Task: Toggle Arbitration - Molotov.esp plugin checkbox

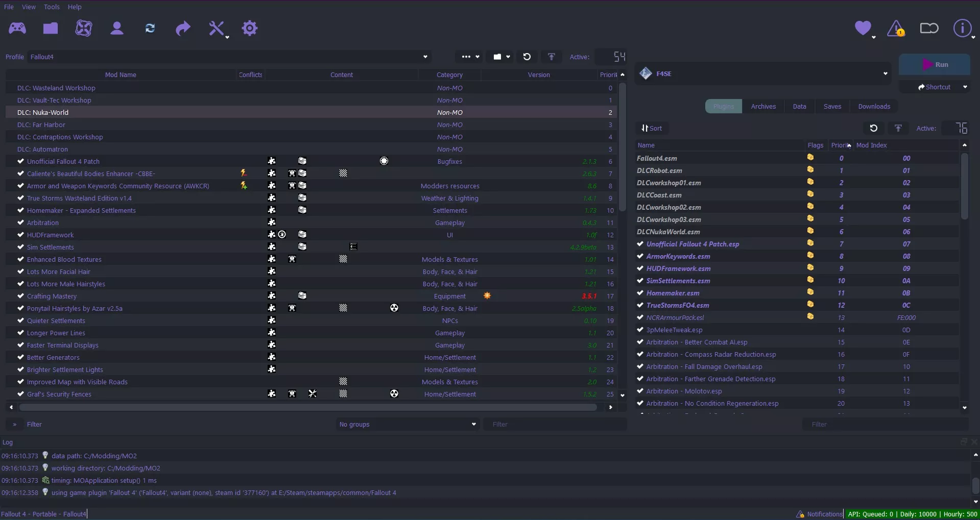Action: pyautogui.click(x=640, y=390)
